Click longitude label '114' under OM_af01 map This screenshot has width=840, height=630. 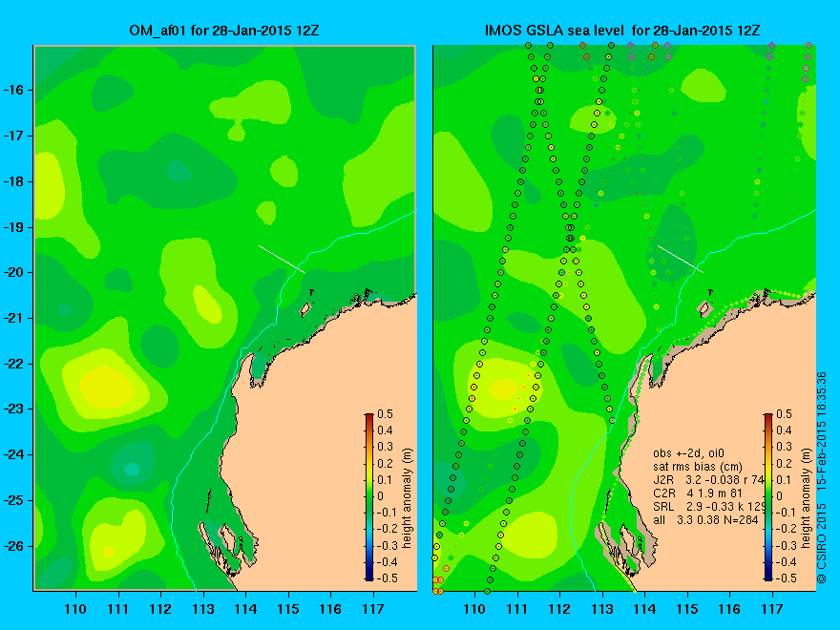[246, 609]
